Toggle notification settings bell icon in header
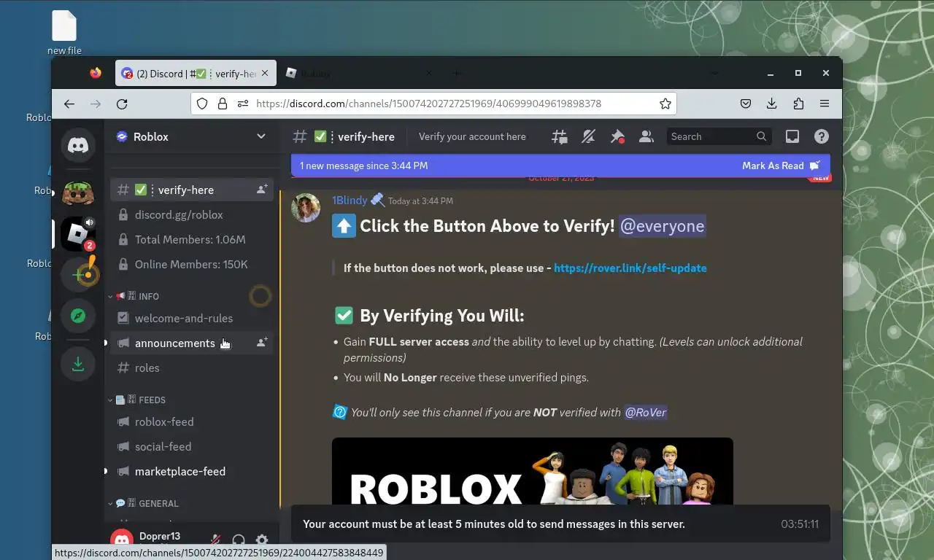This screenshot has height=560, width=934. (588, 136)
